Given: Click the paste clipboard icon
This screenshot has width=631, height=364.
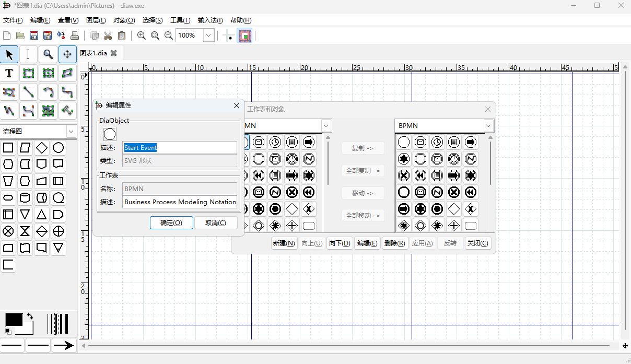Looking at the screenshot, I should (x=122, y=36).
